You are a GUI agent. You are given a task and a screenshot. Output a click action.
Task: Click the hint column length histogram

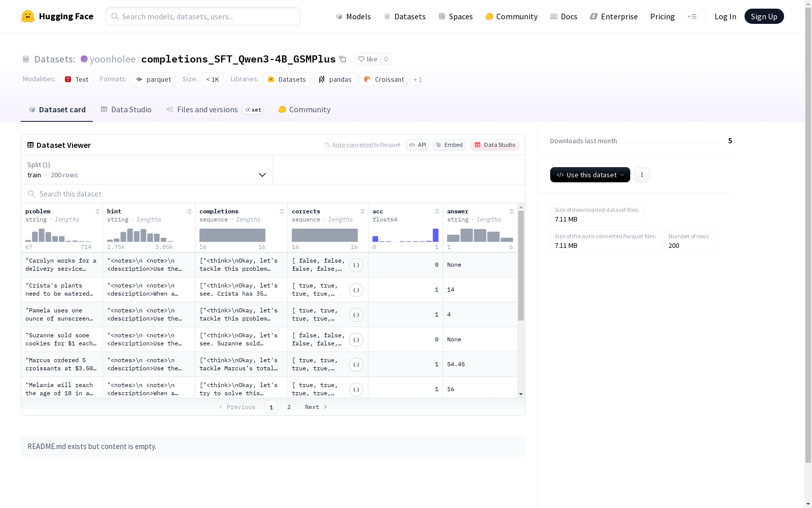point(140,235)
